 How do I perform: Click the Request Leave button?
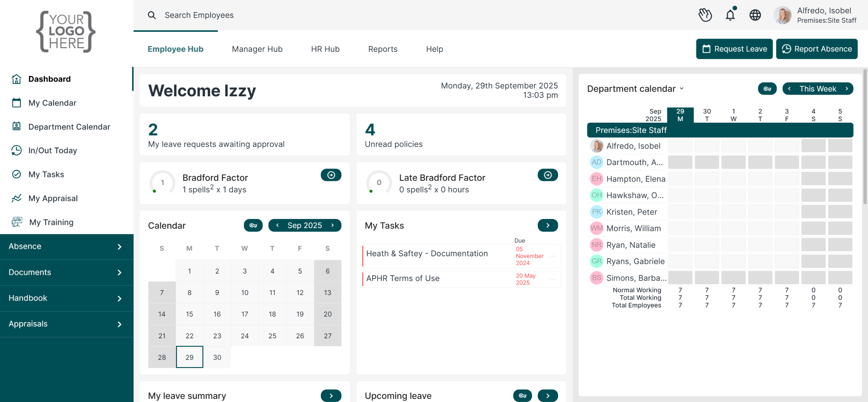pyautogui.click(x=734, y=49)
